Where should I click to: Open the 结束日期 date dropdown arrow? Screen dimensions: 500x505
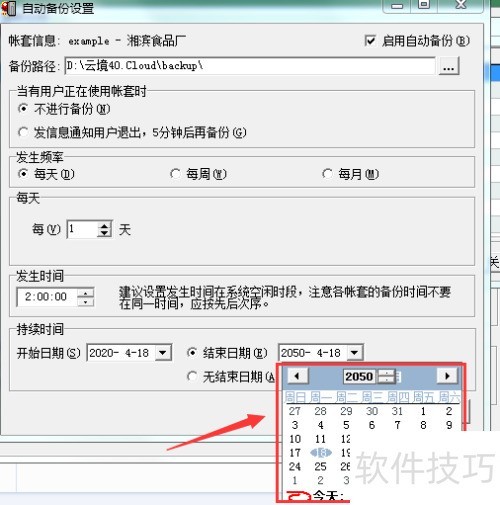355,353
